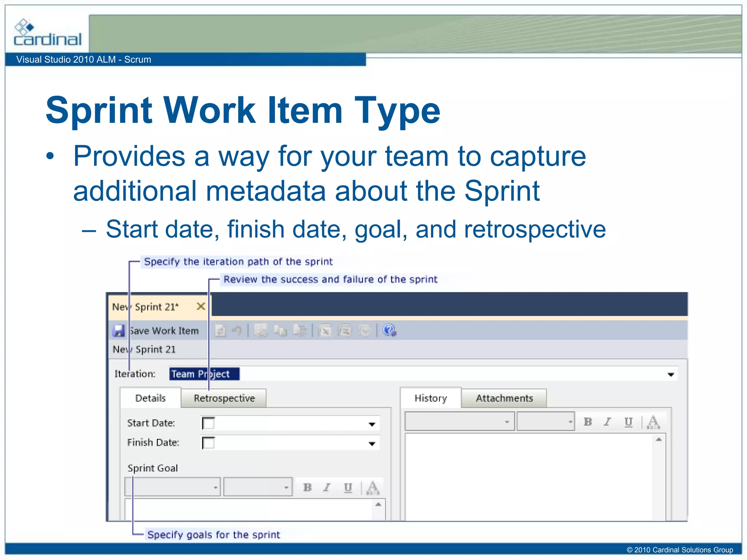Check the Start Date checkbox

point(208,423)
